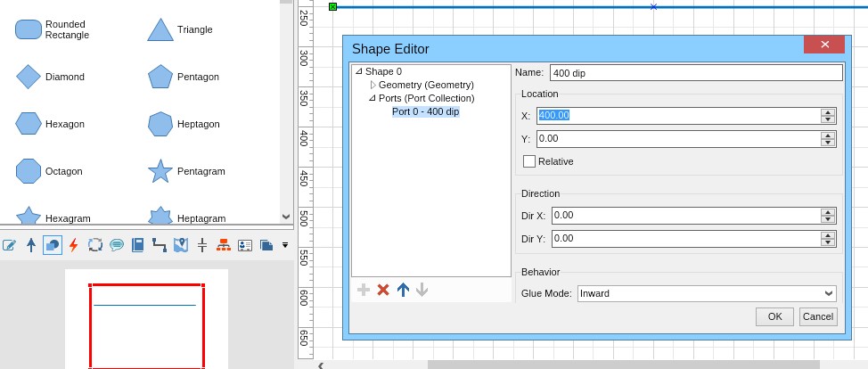Open the orange org chart icon
This screenshot has height=369, width=868.
click(x=224, y=244)
